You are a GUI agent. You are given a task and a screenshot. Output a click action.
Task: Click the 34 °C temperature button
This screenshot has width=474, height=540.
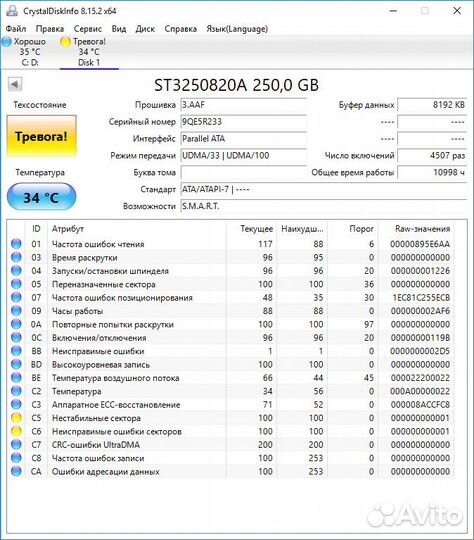pos(41,197)
